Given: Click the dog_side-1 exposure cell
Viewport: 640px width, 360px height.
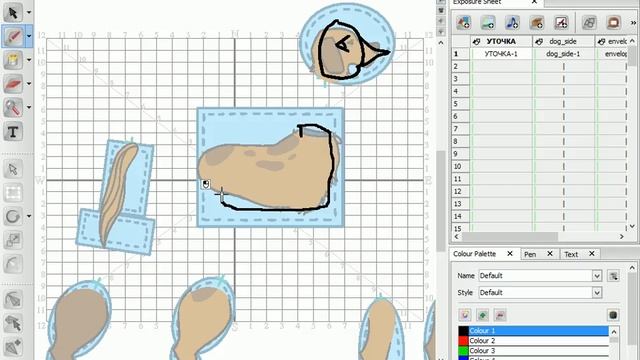Looking at the screenshot, I should (564, 54).
